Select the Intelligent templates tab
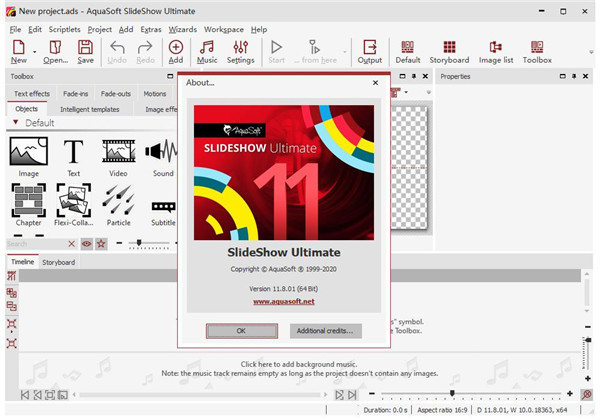The height and width of the screenshot is (420, 600). 90,109
